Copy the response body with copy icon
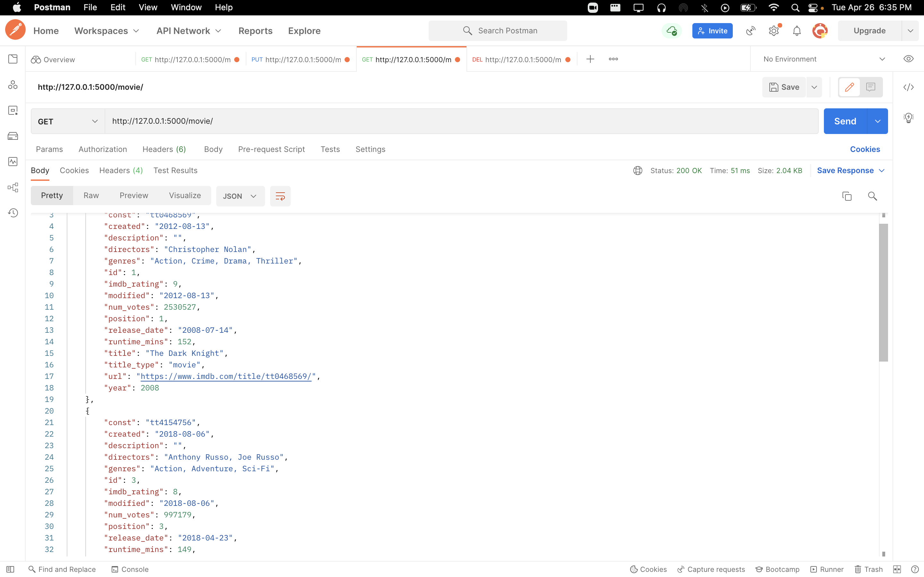Image resolution: width=924 pixels, height=577 pixels. pos(846,196)
